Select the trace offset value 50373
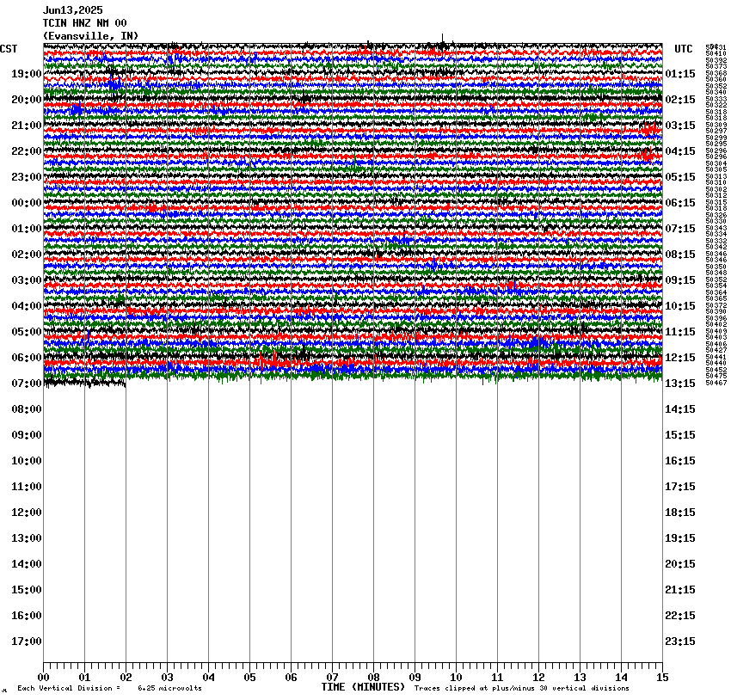The image size is (731, 700). tap(716, 66)
